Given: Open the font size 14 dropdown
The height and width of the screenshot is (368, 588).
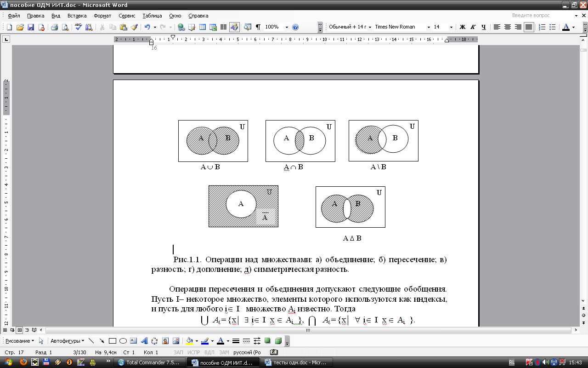Looking at the screenshot, I should click(451, 27).
